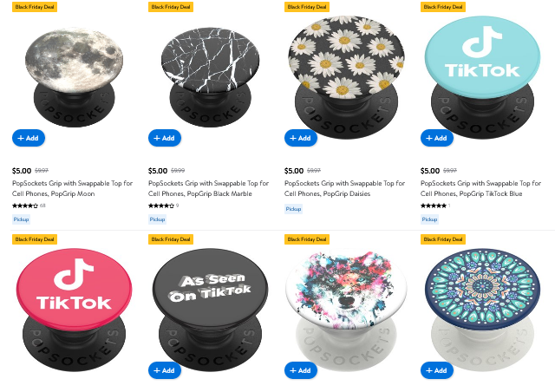This screenshot has height=392, width=555.
Task: View the watercolor wolf PopSocket image
Action: (346, 310)
